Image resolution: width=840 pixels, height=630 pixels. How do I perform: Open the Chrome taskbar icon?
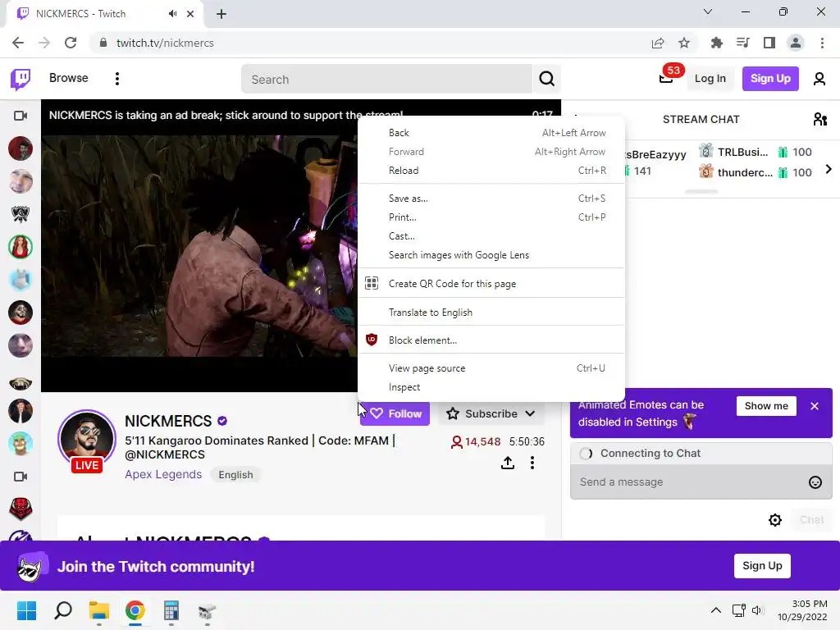pyautogui.click(x=135, y=610)
